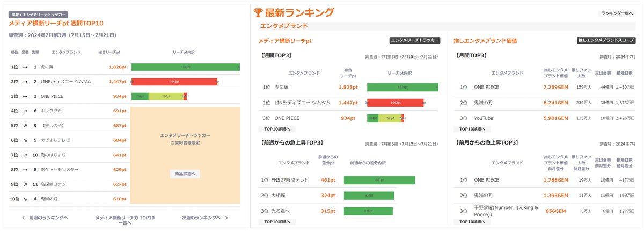Click キングダム in the TOP10 list

pos(52,111)
